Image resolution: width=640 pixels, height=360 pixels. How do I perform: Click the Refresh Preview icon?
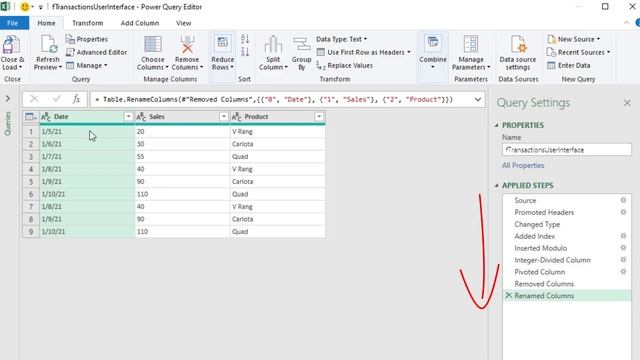pyautogui.click(x=48, y=44)
